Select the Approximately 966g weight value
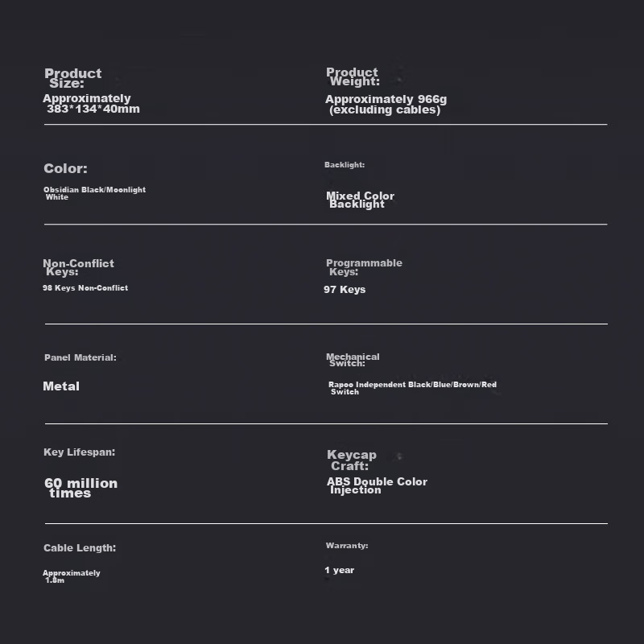The width and height of the screenshot is (644, 644). [386, 105]
